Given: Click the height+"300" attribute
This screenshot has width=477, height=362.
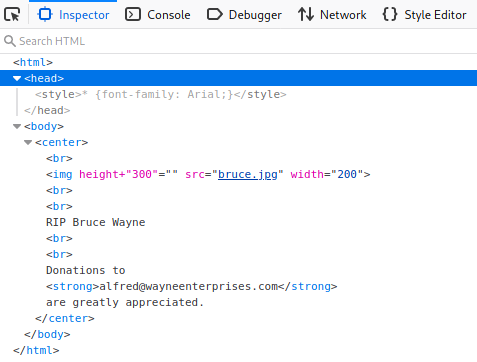Looking at the screenshot, I should (128, 174).
